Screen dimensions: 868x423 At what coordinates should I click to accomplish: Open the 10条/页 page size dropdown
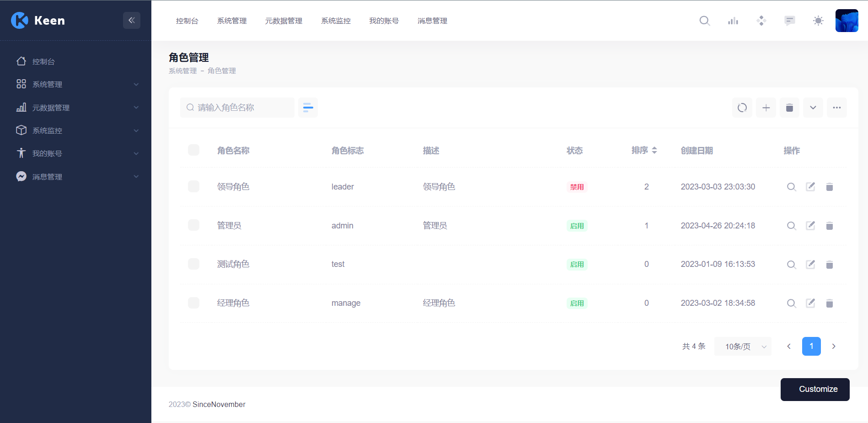point(743,347)
